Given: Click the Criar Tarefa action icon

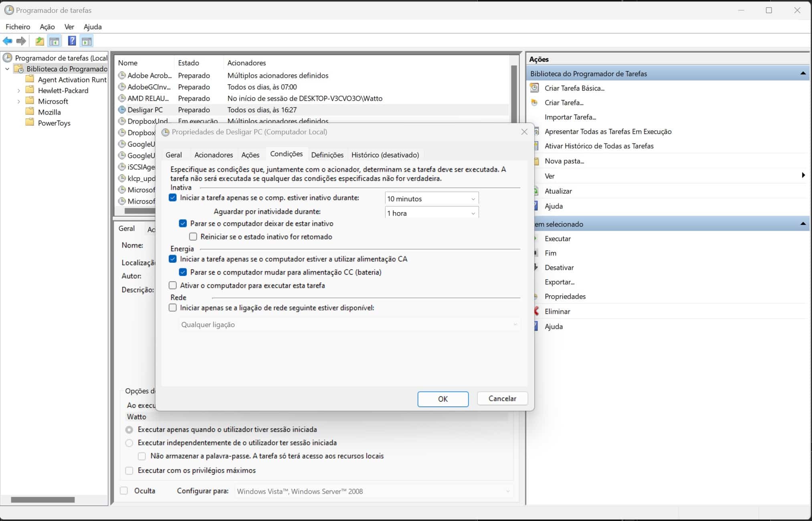Looking at the screenshot, I should point(534,102).
